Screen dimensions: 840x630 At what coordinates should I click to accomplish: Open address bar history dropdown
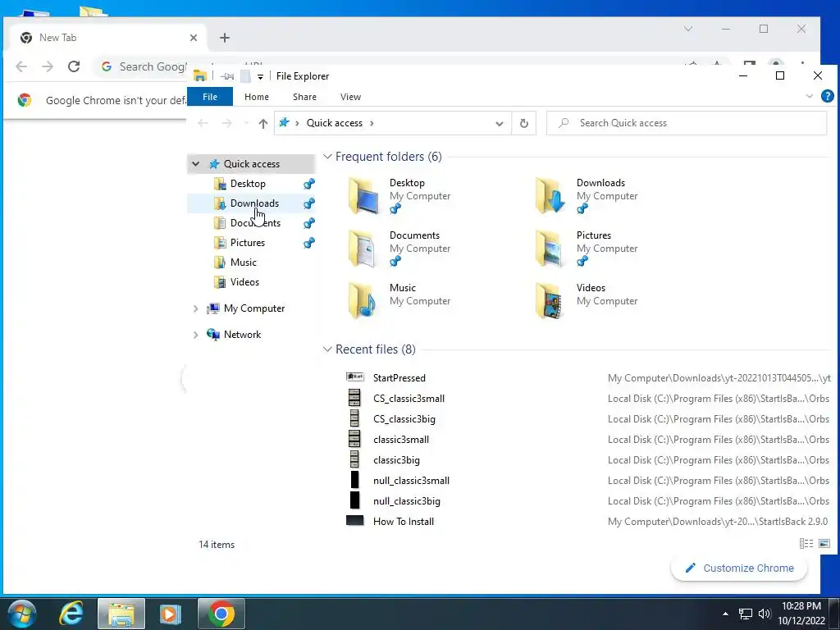500,123
